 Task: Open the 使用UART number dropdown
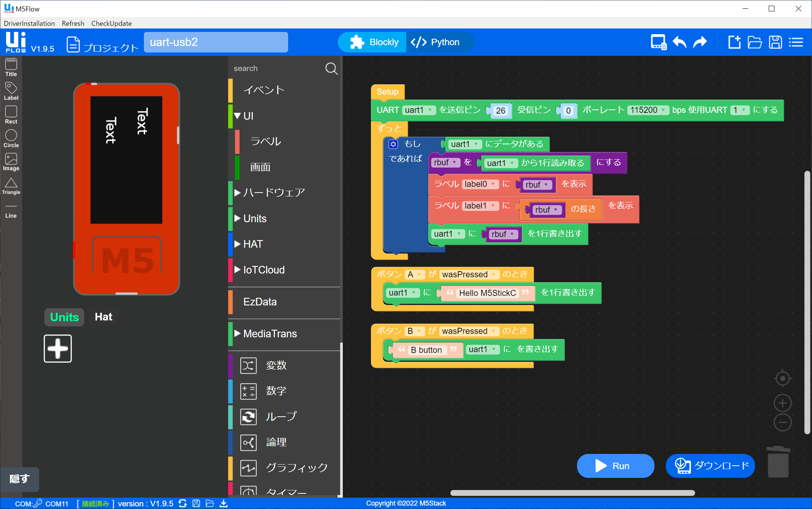point(739,110)
